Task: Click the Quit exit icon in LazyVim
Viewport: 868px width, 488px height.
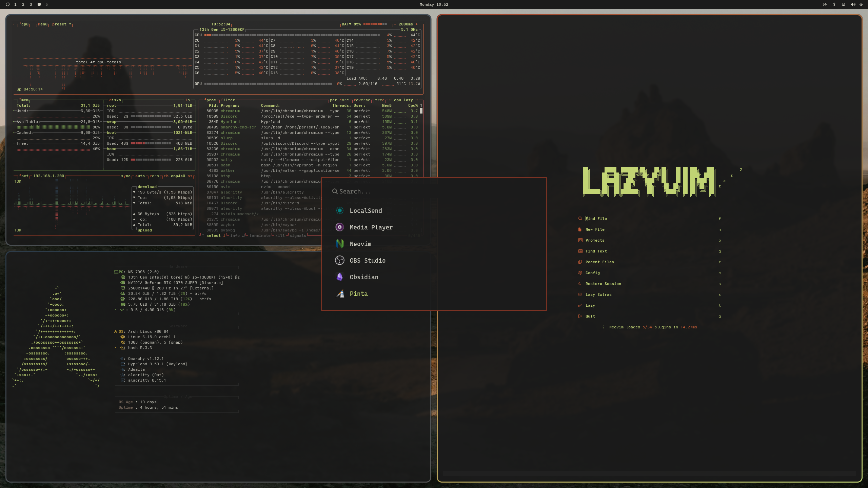Action: pyautogui.click(x=580, y=316)
